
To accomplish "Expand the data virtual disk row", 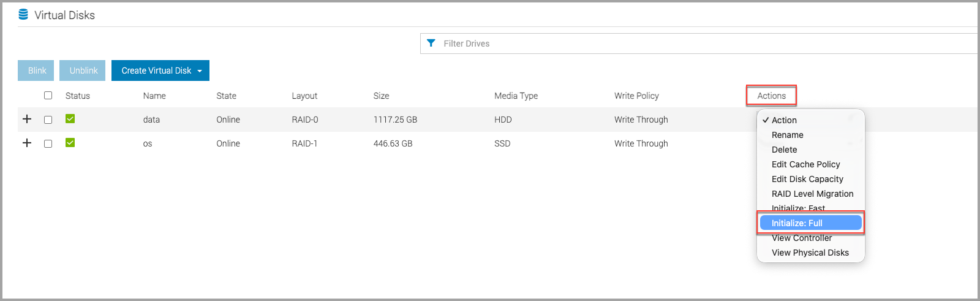I will pos(27,119).
